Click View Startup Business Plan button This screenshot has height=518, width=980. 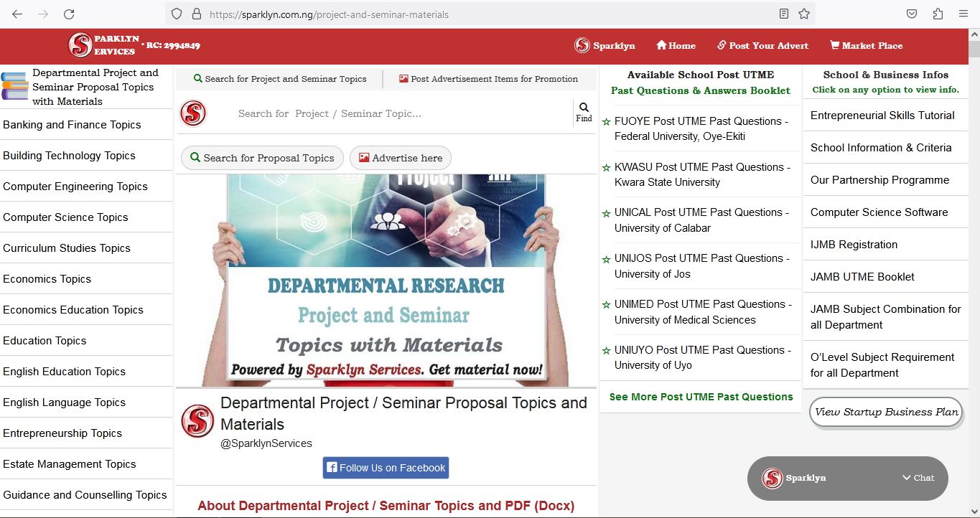(x=886, y=412)
